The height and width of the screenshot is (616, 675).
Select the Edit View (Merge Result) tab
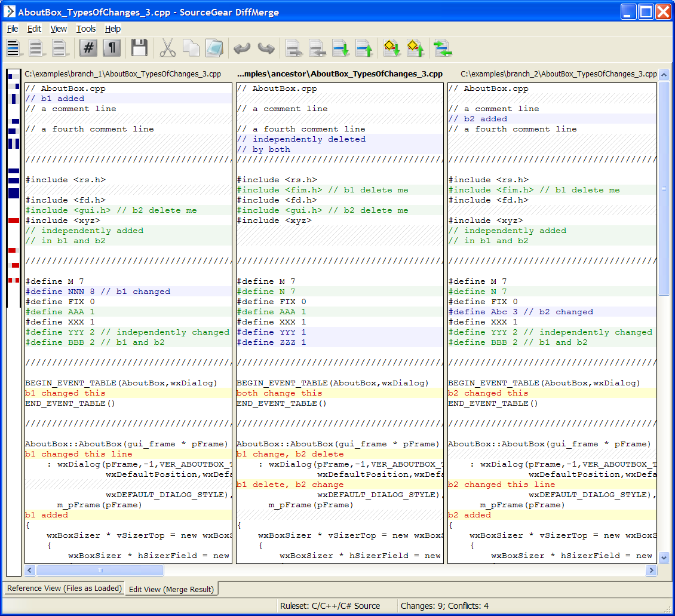point(171,589)
